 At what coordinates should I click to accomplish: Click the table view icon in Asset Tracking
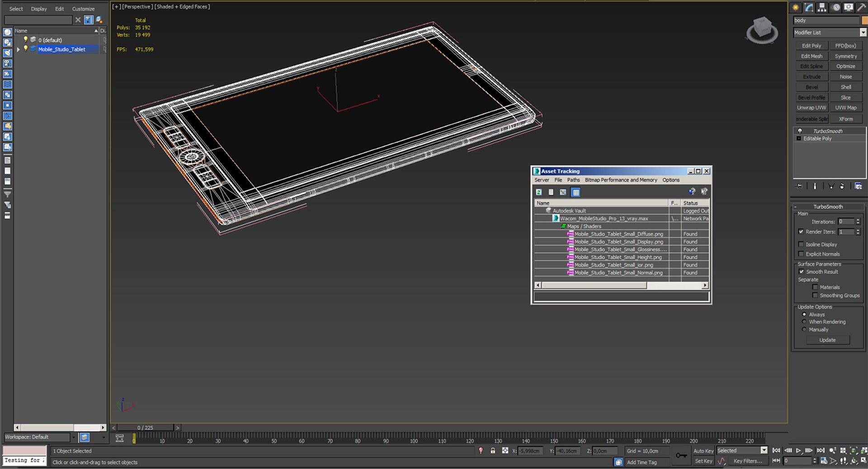(576, 192)
